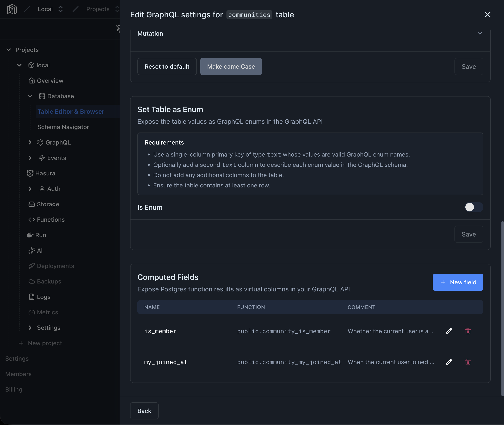Click the GraphQL logo icon

[x=40, y=142]
